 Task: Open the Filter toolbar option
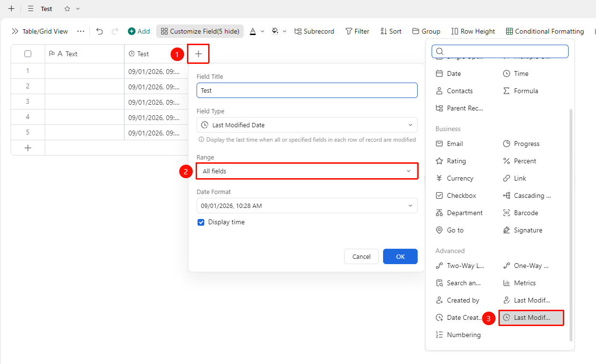click(x=357, y=31)
